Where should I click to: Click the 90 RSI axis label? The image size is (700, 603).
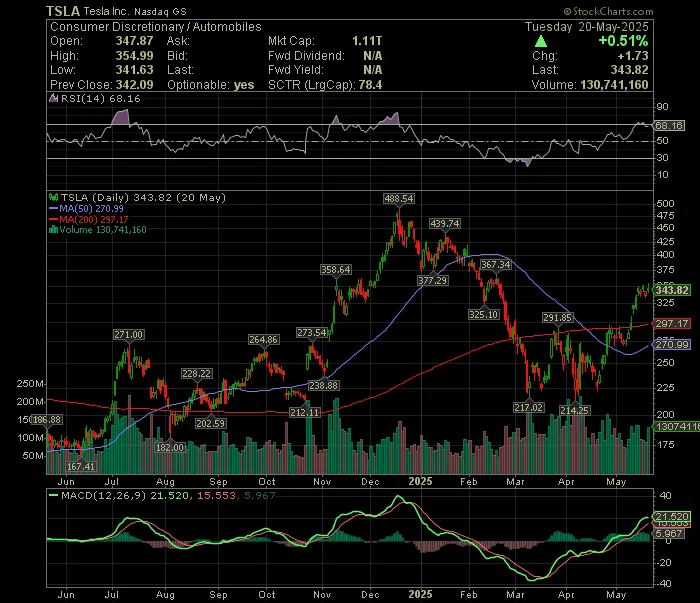[662, 107]
